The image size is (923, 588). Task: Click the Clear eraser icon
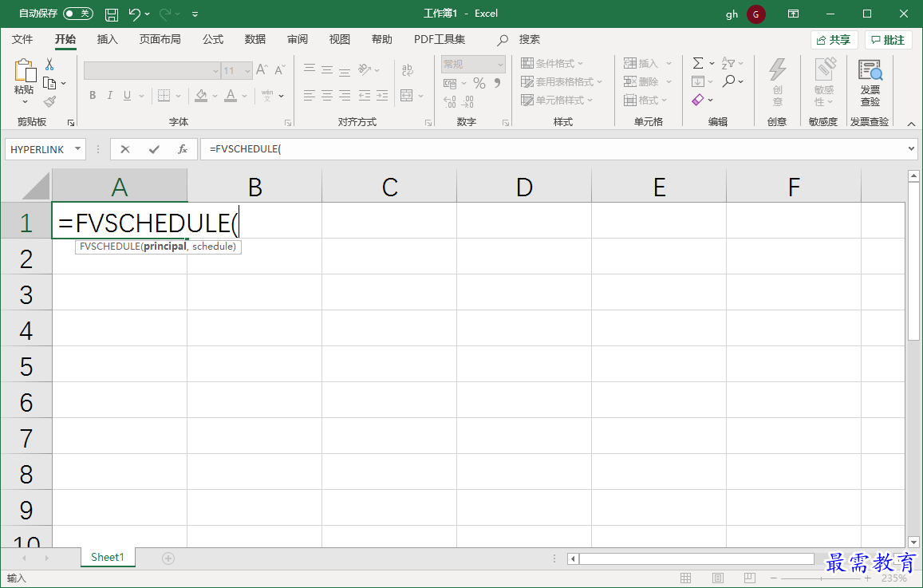[698, 100]
